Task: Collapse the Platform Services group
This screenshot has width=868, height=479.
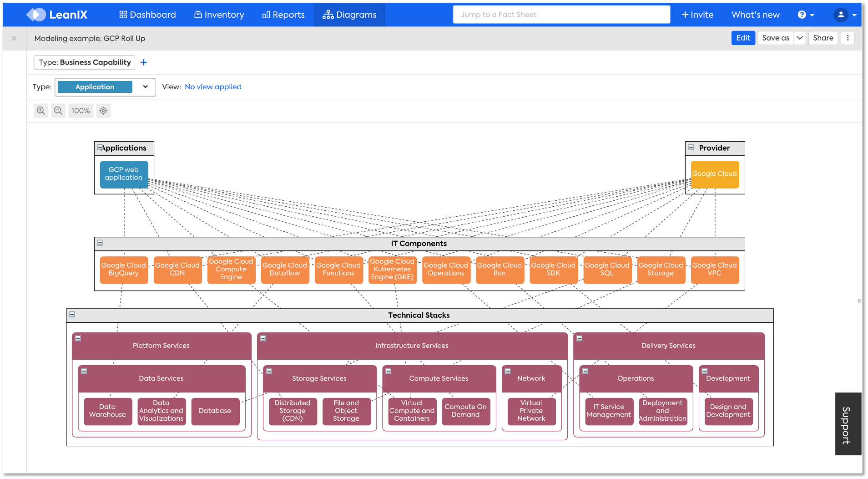Action: (78, 338)
